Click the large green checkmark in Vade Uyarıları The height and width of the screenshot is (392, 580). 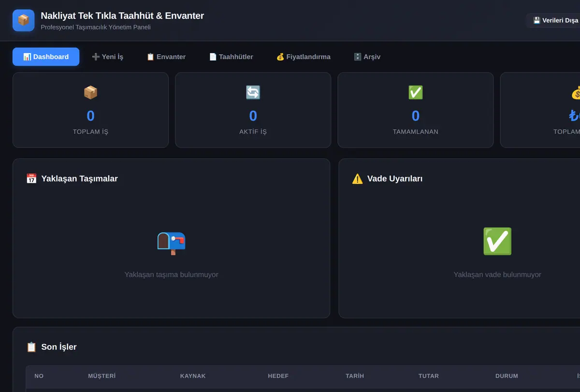[497, 242]
